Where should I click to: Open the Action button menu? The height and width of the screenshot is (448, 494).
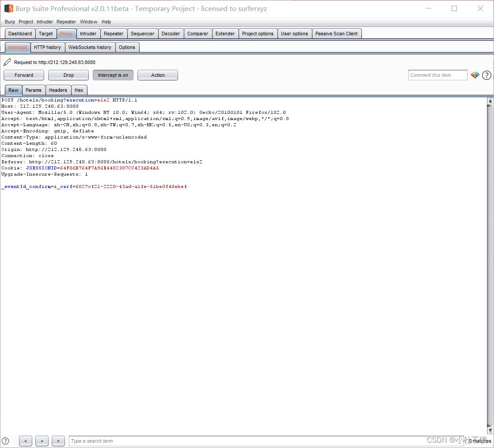tap(157, 75)
